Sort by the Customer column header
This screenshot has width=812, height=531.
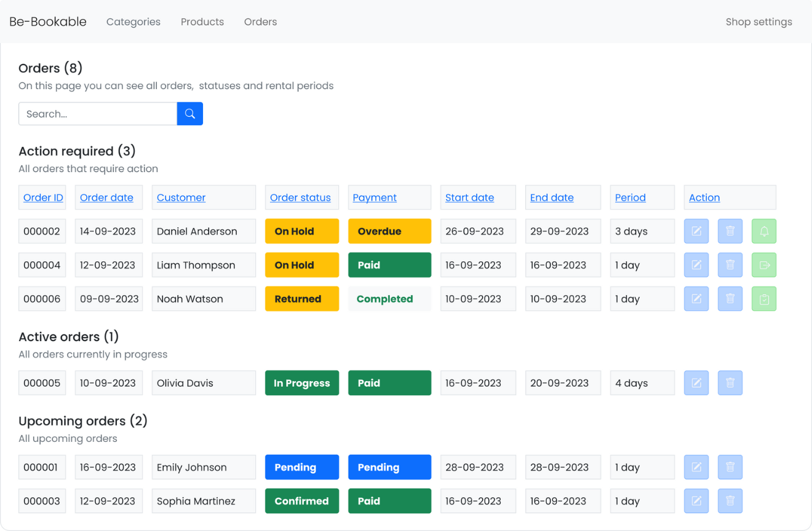click(x=181, y=197)
